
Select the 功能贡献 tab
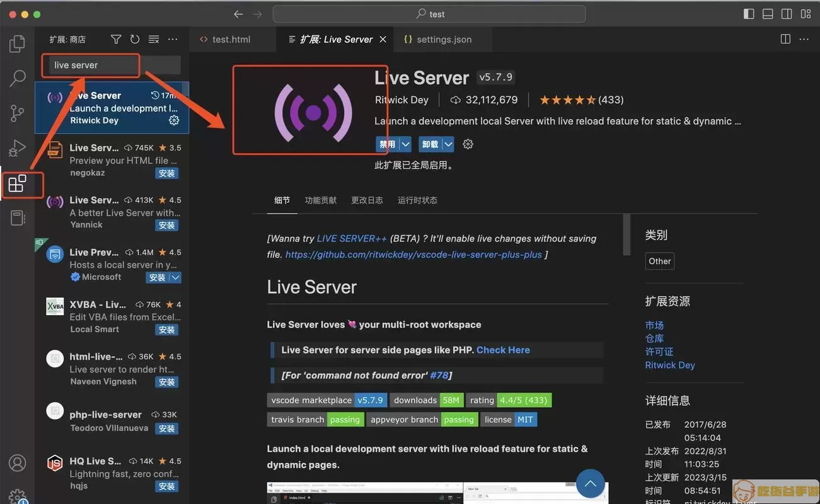tap(320, 200)
